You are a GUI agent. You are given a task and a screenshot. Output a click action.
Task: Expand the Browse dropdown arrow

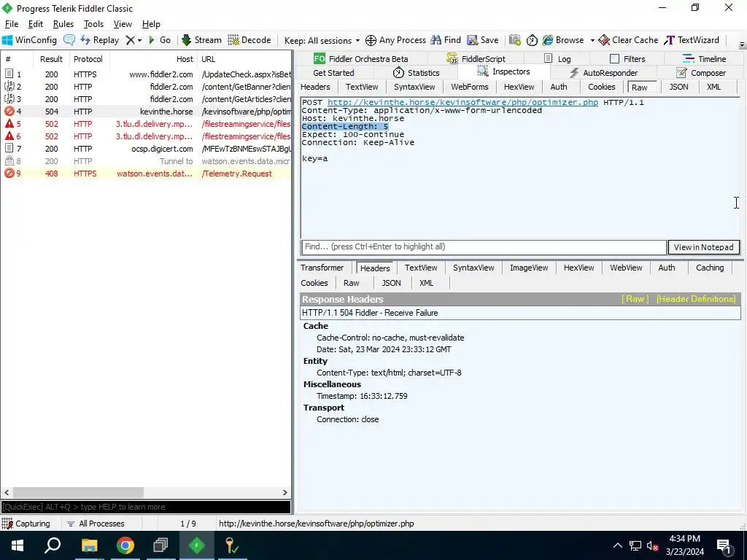click(x=592, y=41)
